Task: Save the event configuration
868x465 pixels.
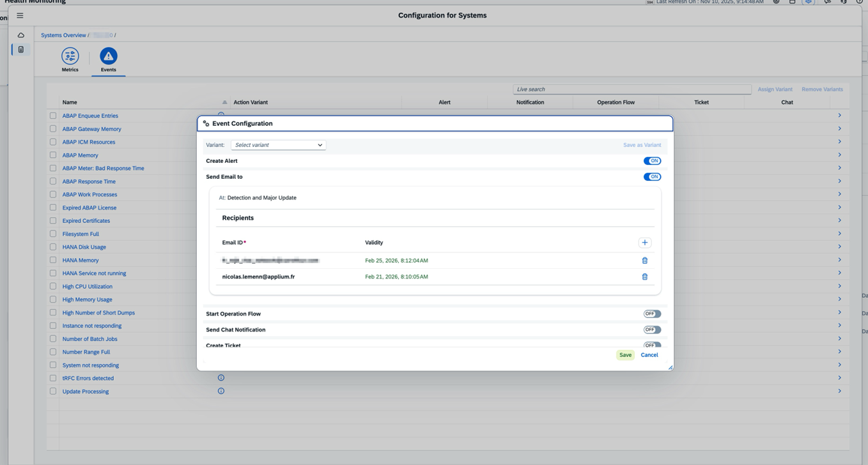Action: click(625, 355)
